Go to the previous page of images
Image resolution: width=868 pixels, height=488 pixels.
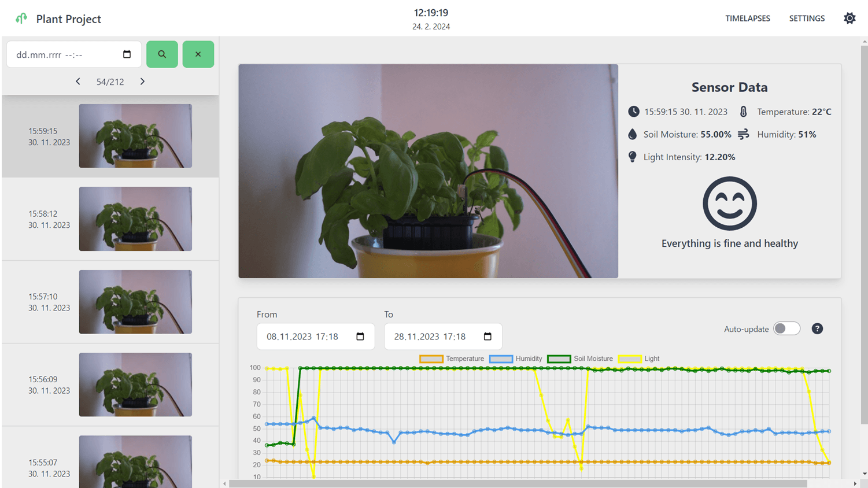click(x=78, y=82)
